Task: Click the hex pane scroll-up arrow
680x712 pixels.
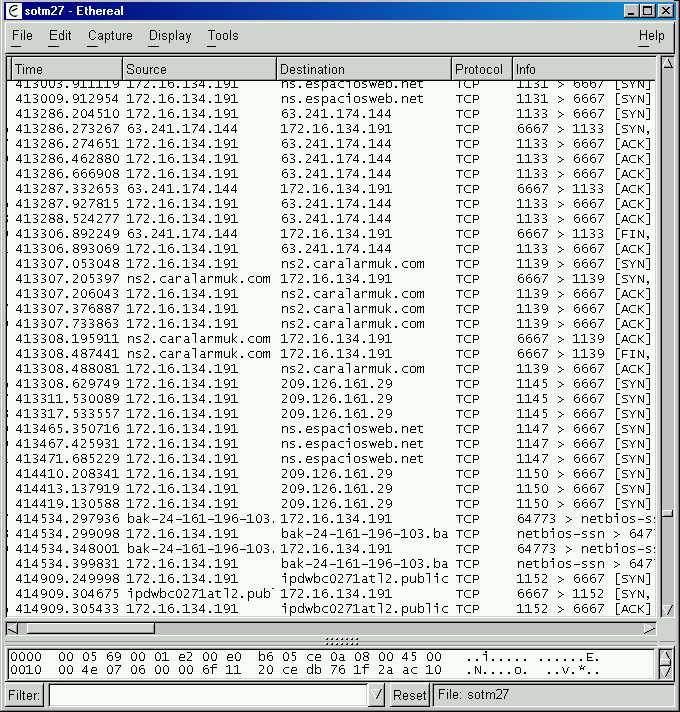Action: pyautogui.click(x=665, y=657)
